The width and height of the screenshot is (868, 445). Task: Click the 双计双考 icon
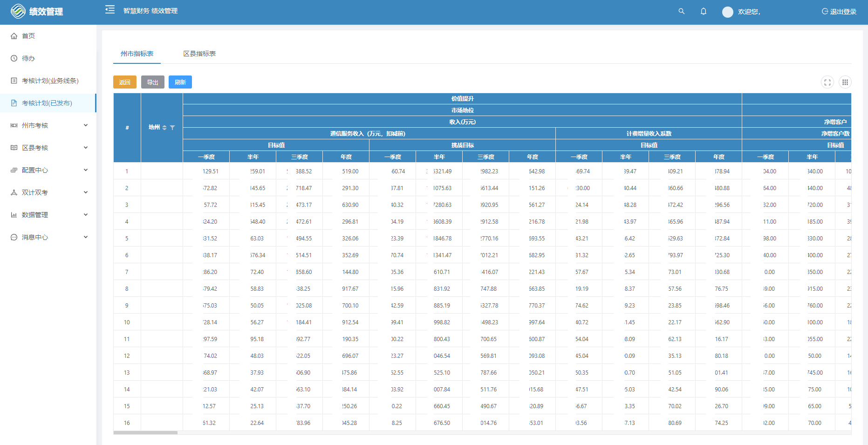point(14,192)
